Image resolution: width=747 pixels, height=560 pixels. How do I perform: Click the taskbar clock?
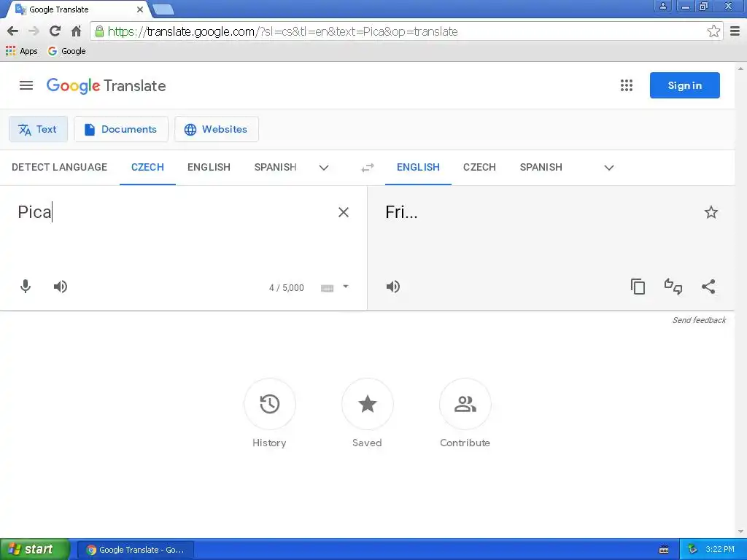coord(719,550)
